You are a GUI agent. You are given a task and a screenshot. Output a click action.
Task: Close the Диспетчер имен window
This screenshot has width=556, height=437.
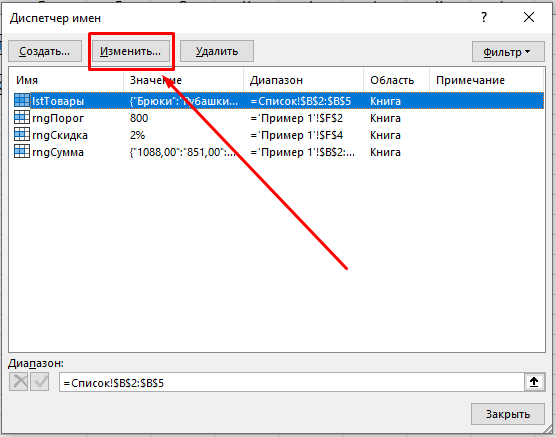pos(529,17)
